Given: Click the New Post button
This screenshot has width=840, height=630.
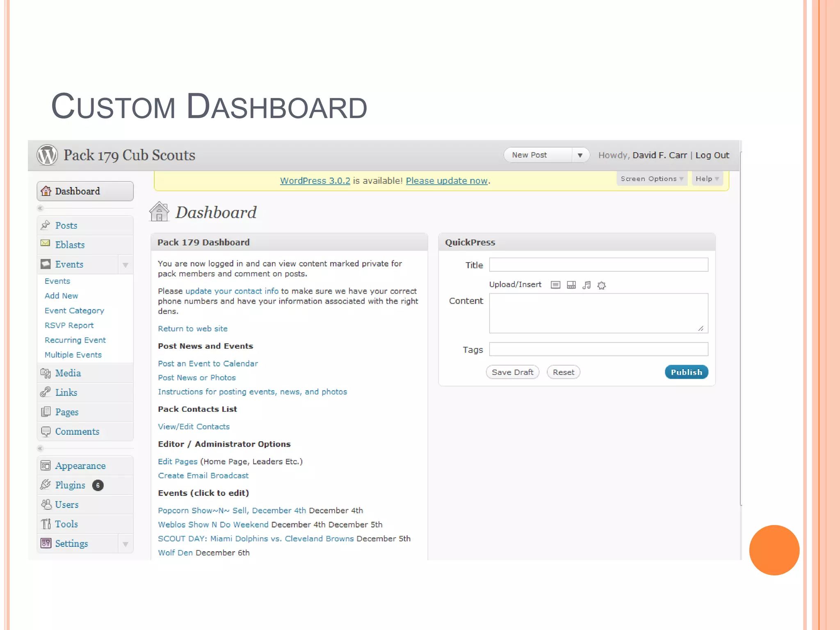Looking at the screenshot, I should pos(538,155).
